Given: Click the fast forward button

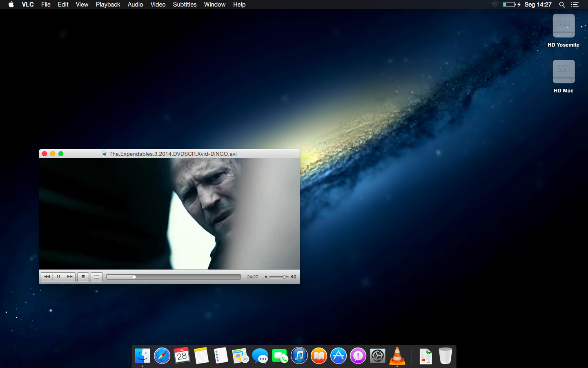Looking at the screenshot, I should point(69,277).
